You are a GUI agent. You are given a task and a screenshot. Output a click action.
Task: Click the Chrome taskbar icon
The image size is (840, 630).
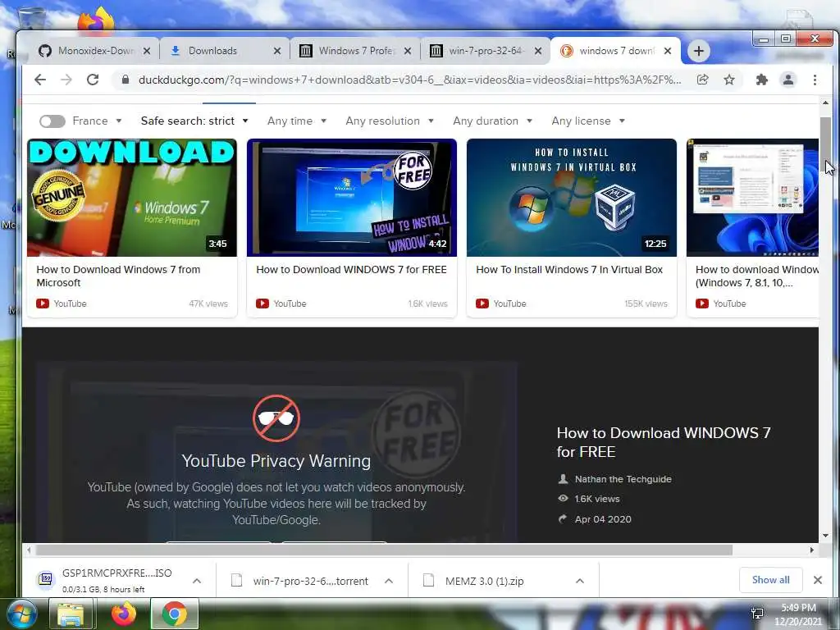click(175, 614)
